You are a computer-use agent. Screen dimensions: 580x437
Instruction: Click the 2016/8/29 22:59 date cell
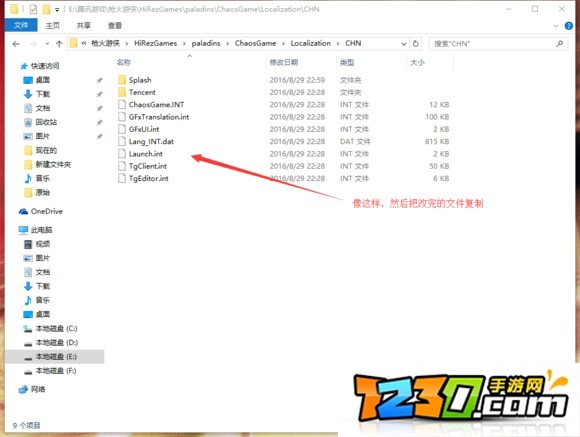click(x=297, y=80)
